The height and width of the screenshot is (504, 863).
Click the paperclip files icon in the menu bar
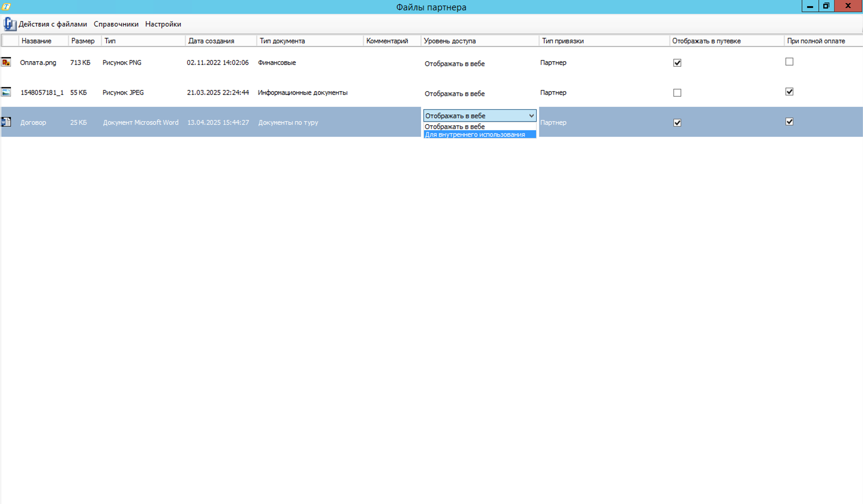[9, 24]
